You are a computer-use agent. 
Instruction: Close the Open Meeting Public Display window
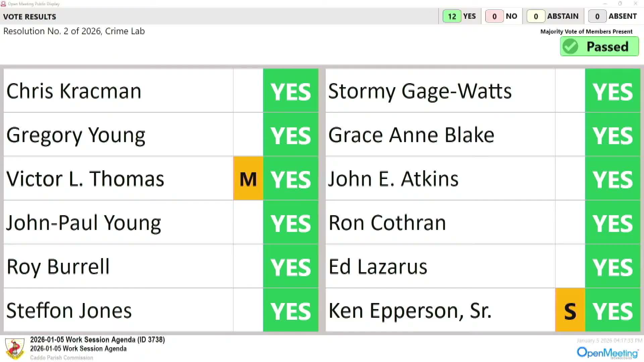point(635,4)
